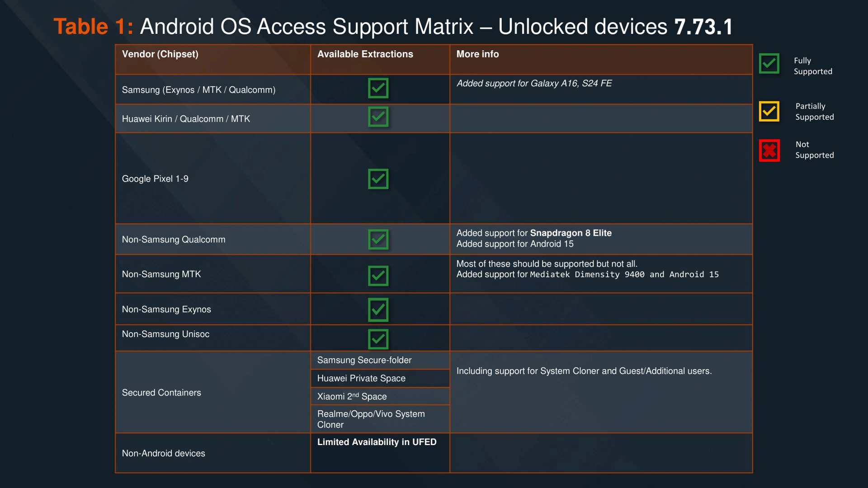868x488 pixels.
Task: Click the yellow Partially Supported legend icon
Action: pyautogui.click(x=769, y=111)
